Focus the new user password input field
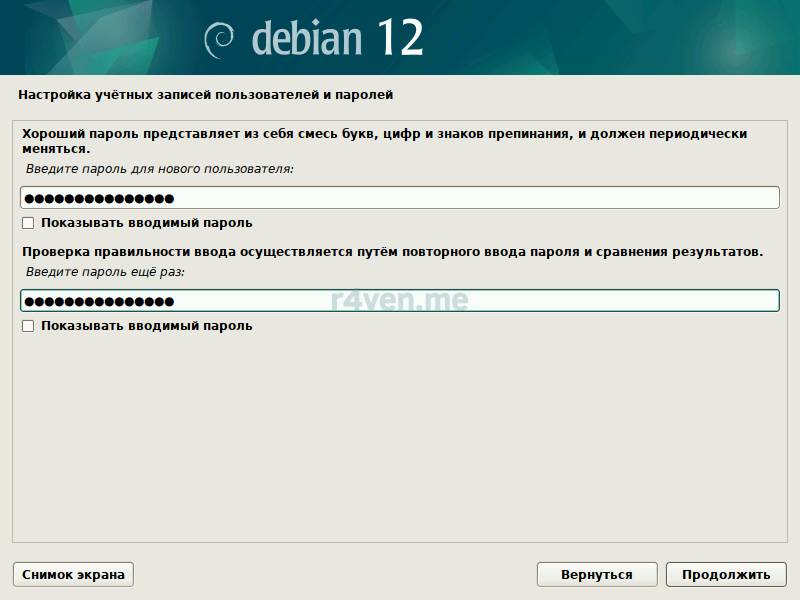Screen dimensions: 800x600 click(450, 198)
